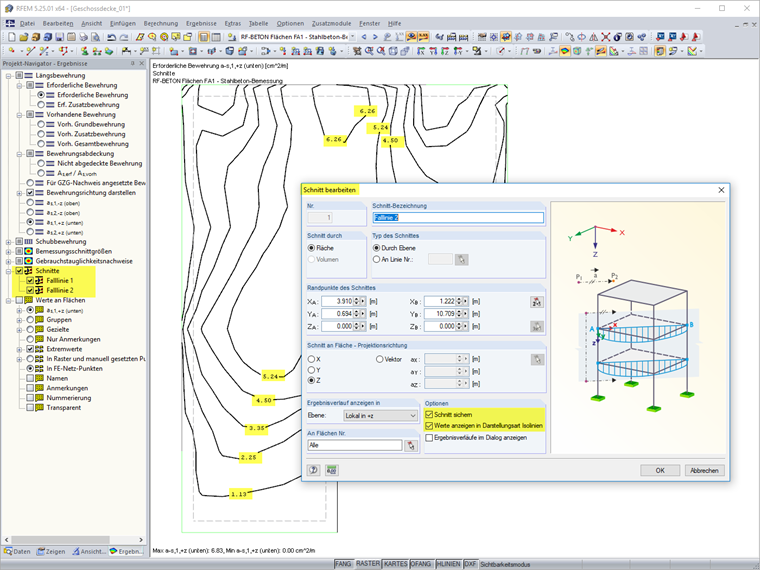Click the Open folder icon in toolbar
The width and height of the screenshot is (760, 570).
click(x=24, y=37)
